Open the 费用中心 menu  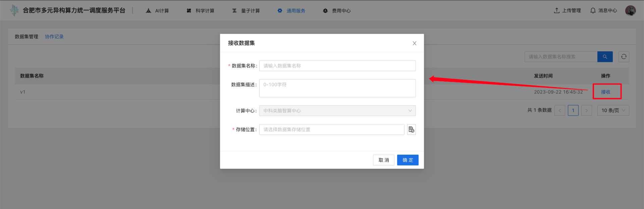(337, 11)
